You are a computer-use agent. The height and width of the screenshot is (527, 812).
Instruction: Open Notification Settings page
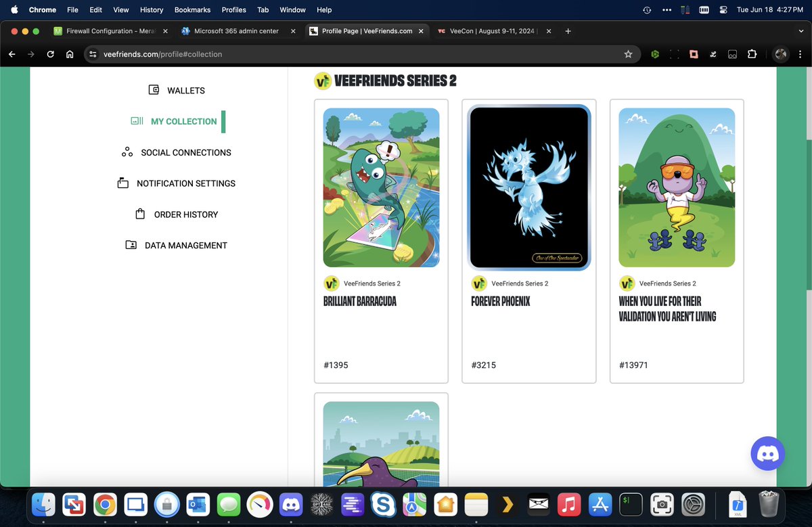(x=186, y=184)
